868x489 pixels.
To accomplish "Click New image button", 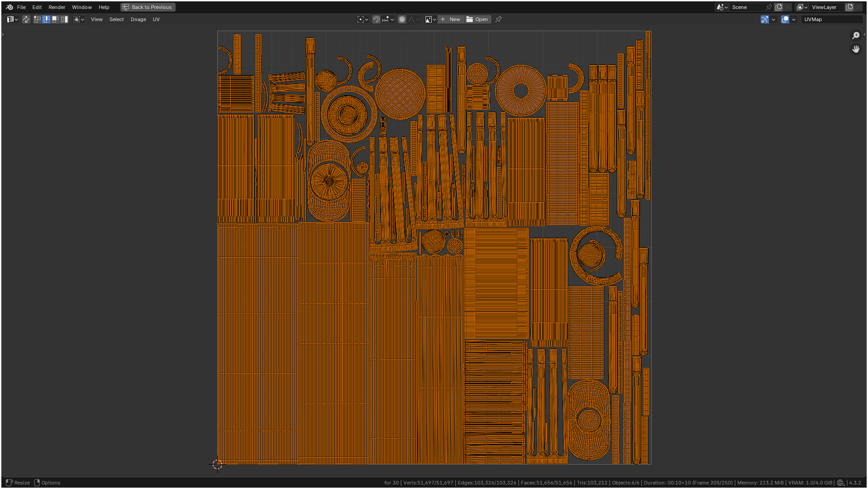I will pyautogui.click(x=450, y=19).
